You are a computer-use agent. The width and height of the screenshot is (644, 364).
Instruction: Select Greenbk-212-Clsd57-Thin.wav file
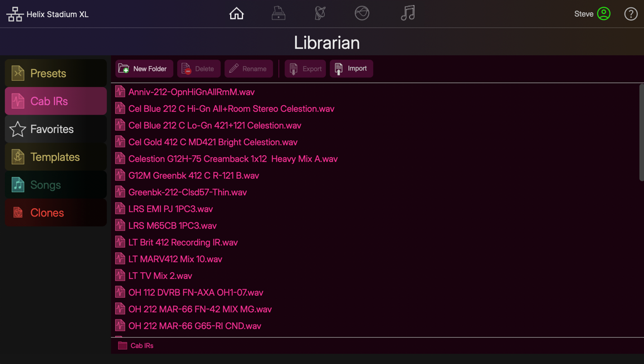pos(187,192)
